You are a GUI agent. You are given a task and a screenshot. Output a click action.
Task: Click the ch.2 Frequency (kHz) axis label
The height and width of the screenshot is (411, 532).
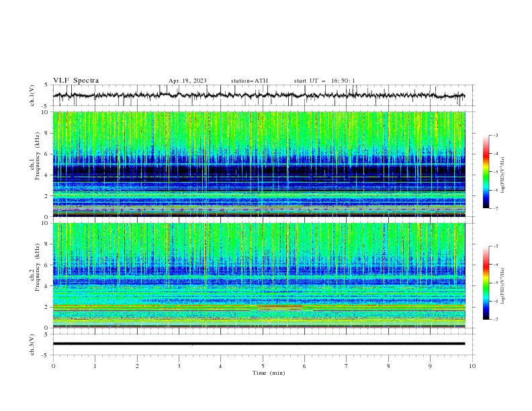(35, 267)
